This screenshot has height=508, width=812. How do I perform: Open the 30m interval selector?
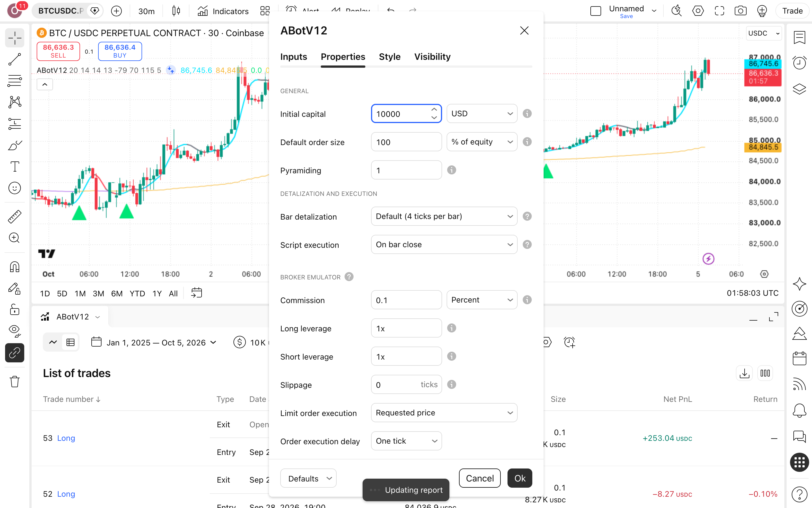147,11
